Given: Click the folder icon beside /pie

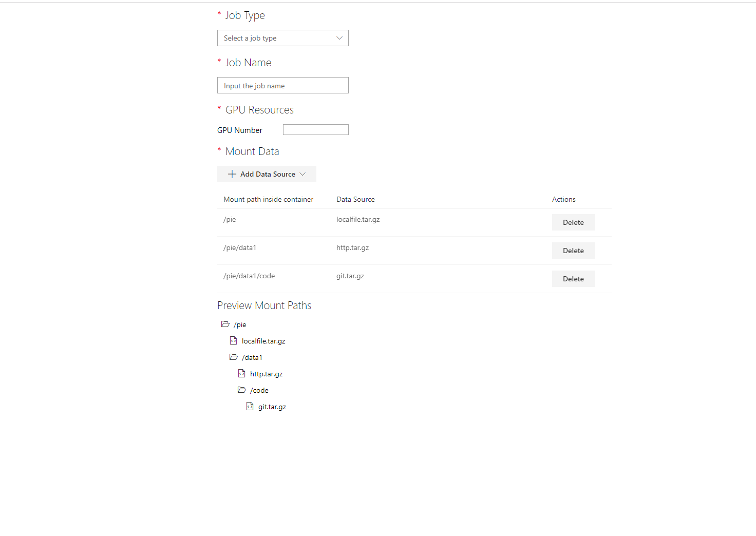Looking at the screenshot, I should point(226,324).
